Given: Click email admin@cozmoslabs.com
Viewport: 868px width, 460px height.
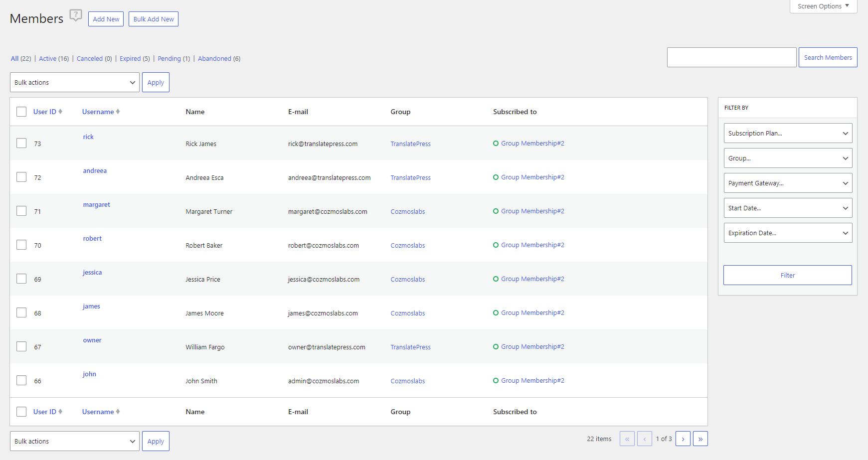Looking at the screenshot, I should pyautogui.click(x=324, y=381).
